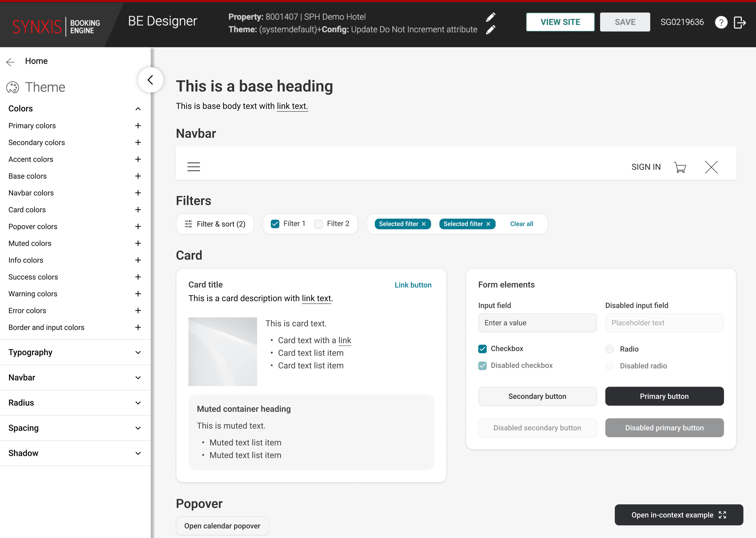Image resolution: width=756 pixels, height=538 pixels.
Task: Click the shopping cart icon
Action: [x=680, y=167]
